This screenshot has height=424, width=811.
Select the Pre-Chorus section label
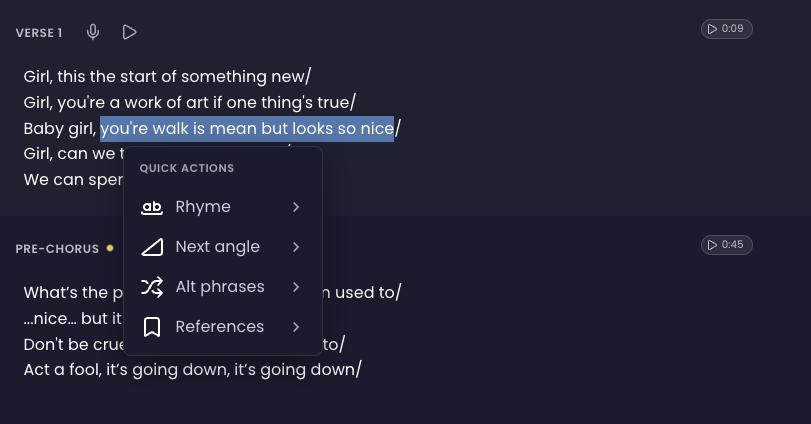click(57, 248)
